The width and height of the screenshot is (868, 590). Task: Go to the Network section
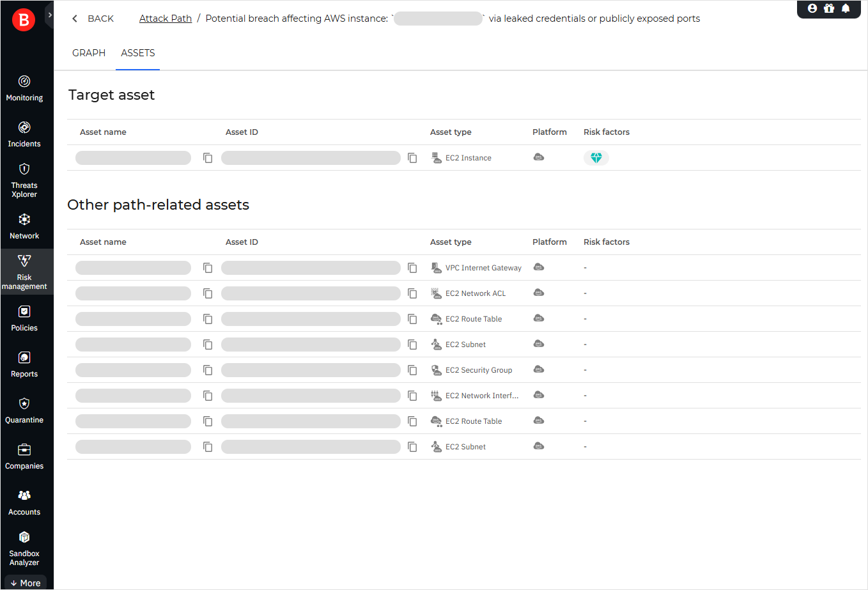tap(24, 227)
